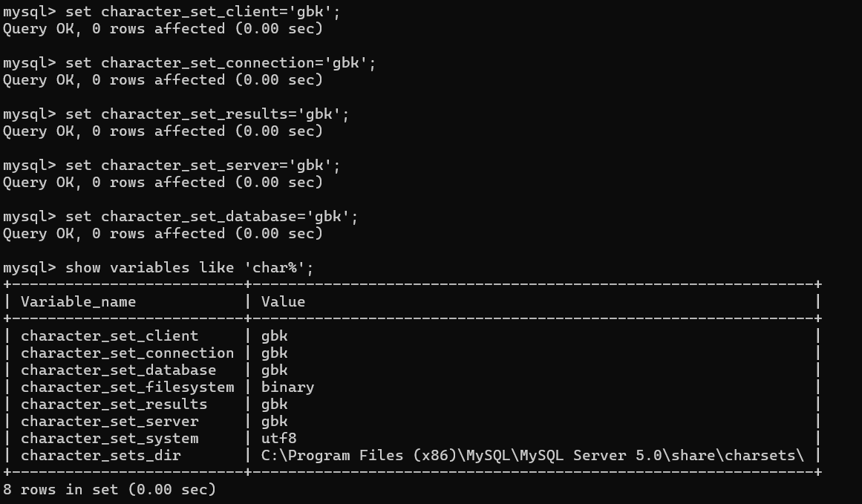Click the utf8 value in the table

pos(278,439)
